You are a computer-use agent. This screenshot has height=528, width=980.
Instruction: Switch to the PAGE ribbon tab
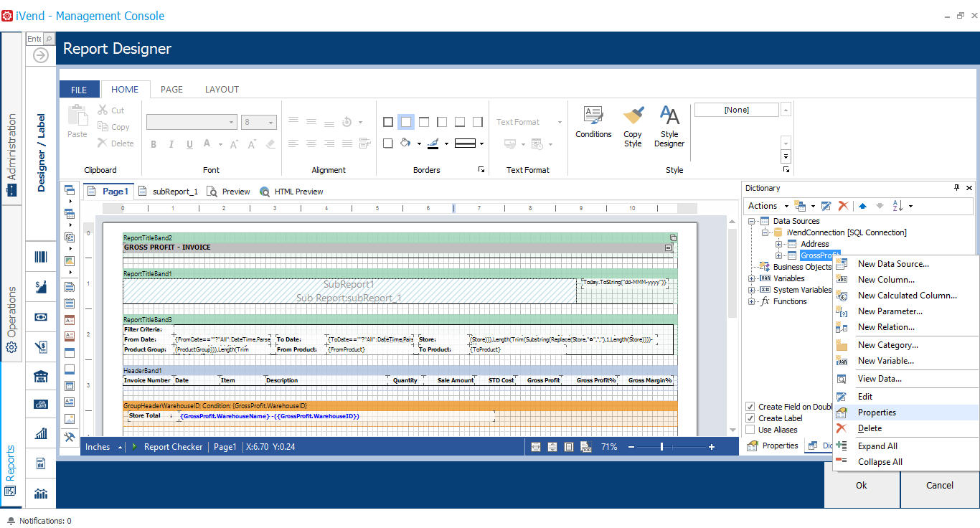tap(171, 90)
